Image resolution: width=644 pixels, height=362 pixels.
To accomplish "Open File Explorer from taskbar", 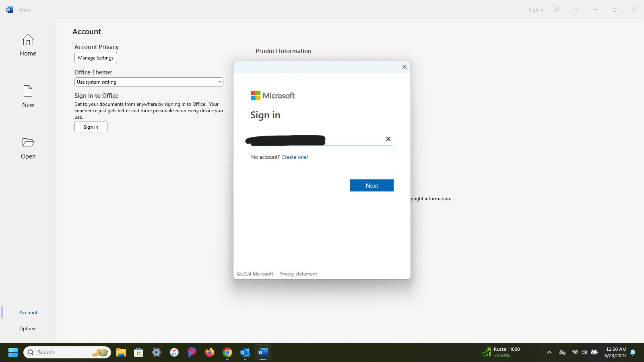I will [x=121, y=352].
